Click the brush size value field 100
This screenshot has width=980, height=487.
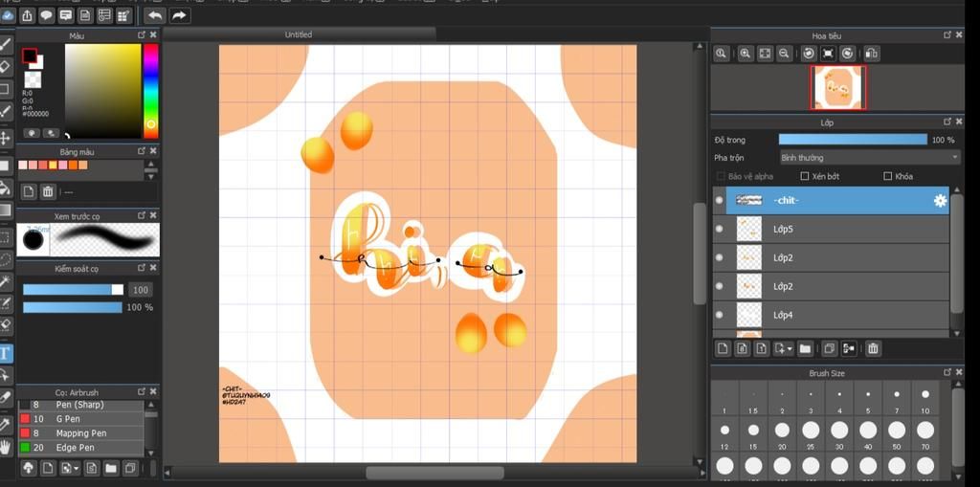[x=141, y=290]
